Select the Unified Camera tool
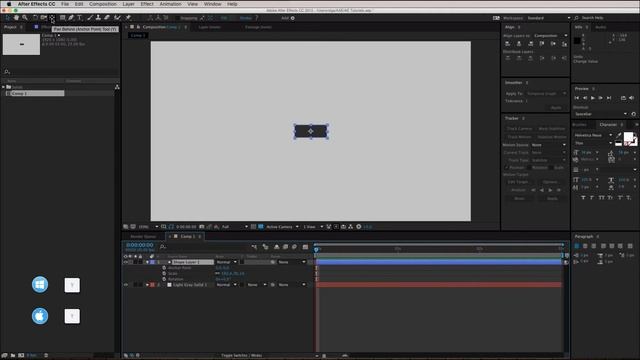 pyautogui.click(x=43, y=18)
